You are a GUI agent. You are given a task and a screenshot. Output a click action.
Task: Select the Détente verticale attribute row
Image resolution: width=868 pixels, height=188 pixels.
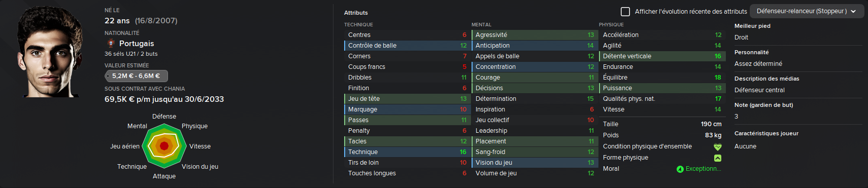[662, 56]
